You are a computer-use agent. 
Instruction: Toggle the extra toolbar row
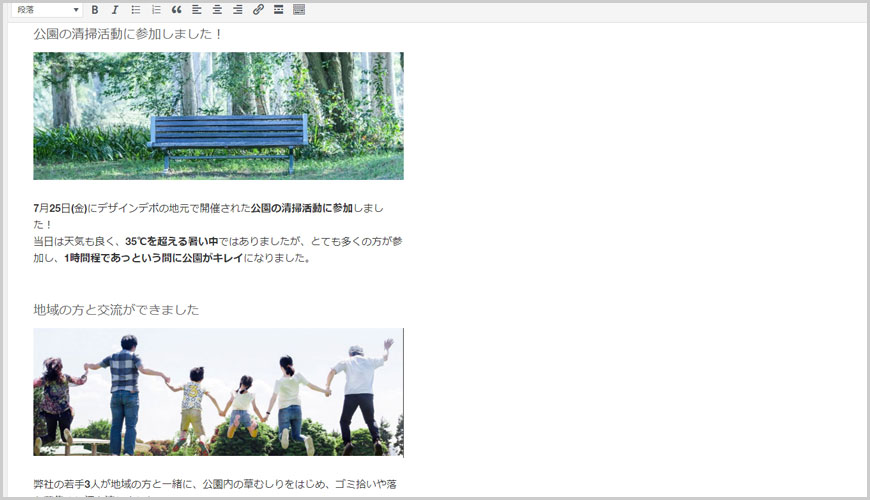(x=299, y=10)
